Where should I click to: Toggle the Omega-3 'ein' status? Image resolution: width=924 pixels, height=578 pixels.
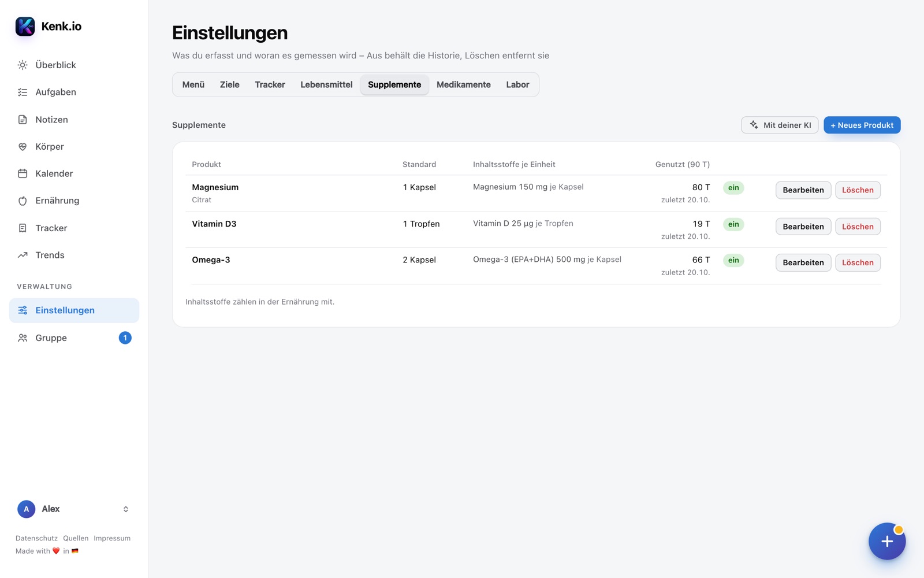click(x=733, y=260)
